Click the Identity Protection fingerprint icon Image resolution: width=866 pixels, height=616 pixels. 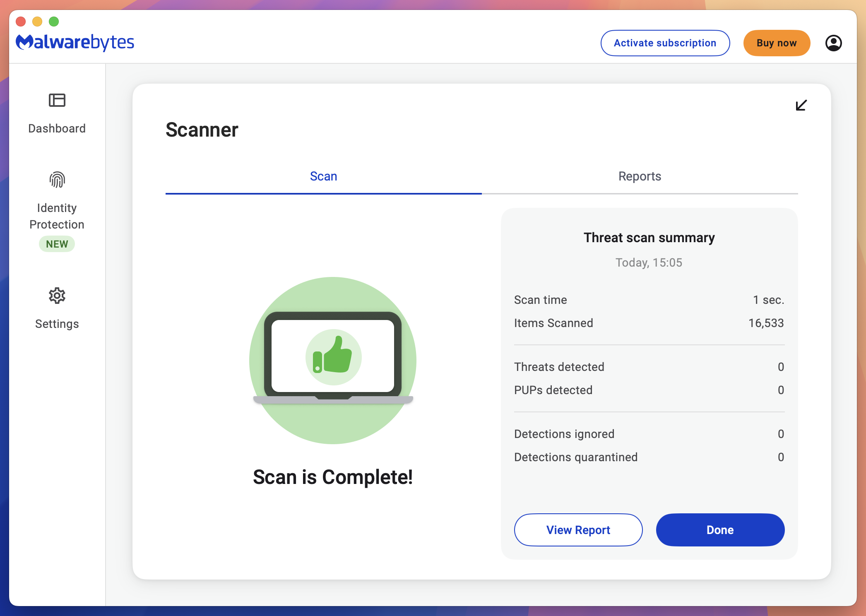(57, 180)
